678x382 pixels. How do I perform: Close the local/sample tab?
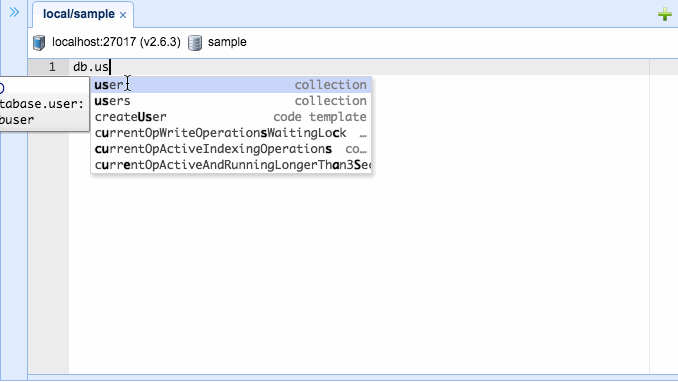pos(123,15)
